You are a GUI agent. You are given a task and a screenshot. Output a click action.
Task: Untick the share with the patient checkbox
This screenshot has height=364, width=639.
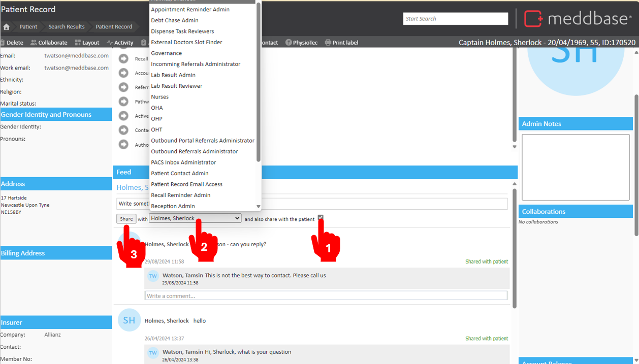point(321,218)
